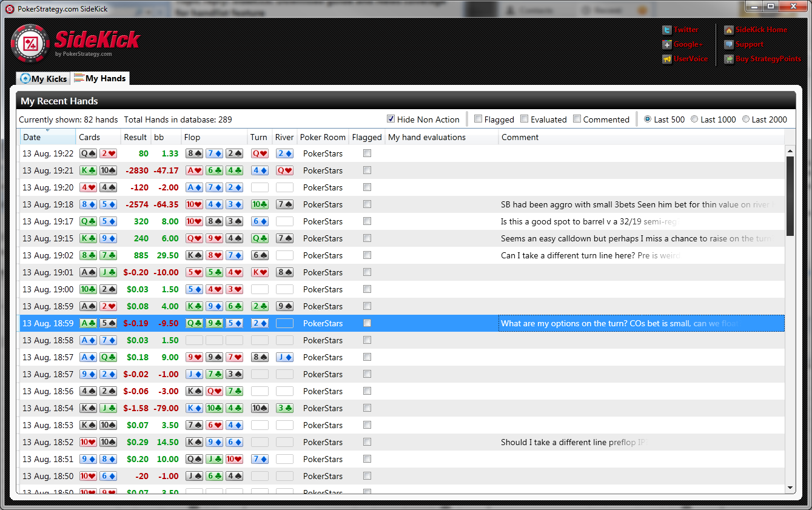Viewport: 812px width, 510px height.
Task: Open the SideKick Home link
Action: pos(761,30)
